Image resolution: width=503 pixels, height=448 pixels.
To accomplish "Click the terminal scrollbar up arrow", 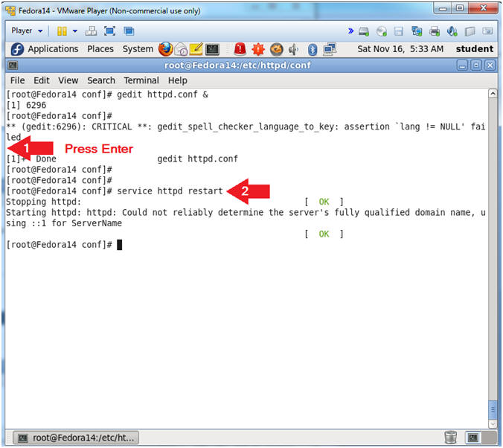I will coord(493,94).
